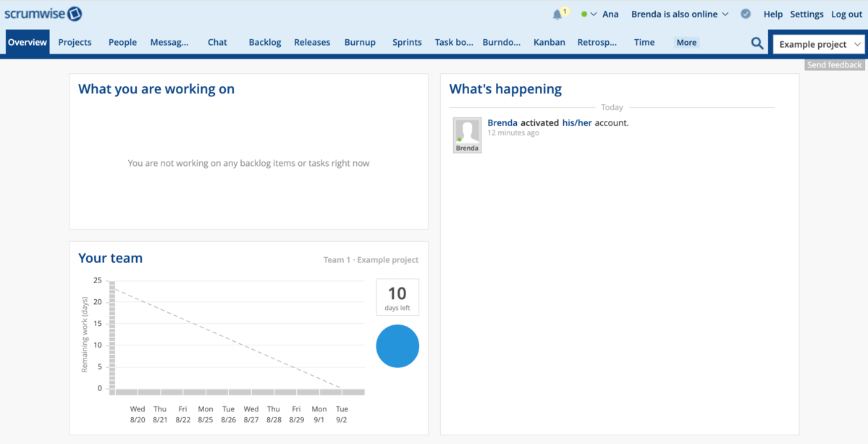This screenshot has width=868, height=444.
Task: Switch to the Backlog tab
Action: coord(264,42)
